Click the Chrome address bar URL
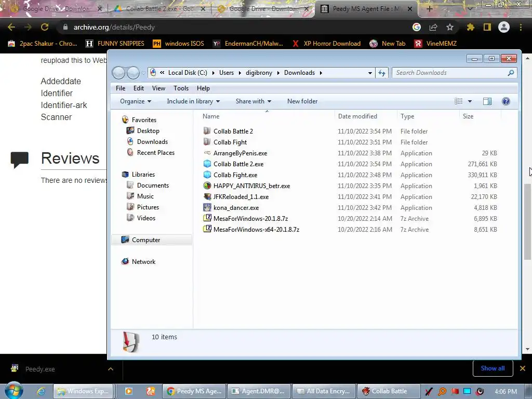 tap(114, 27)
